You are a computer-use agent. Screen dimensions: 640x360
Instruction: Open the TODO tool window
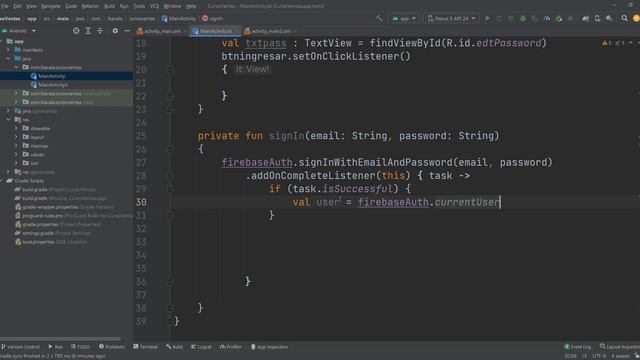click(x=80, y=347)
